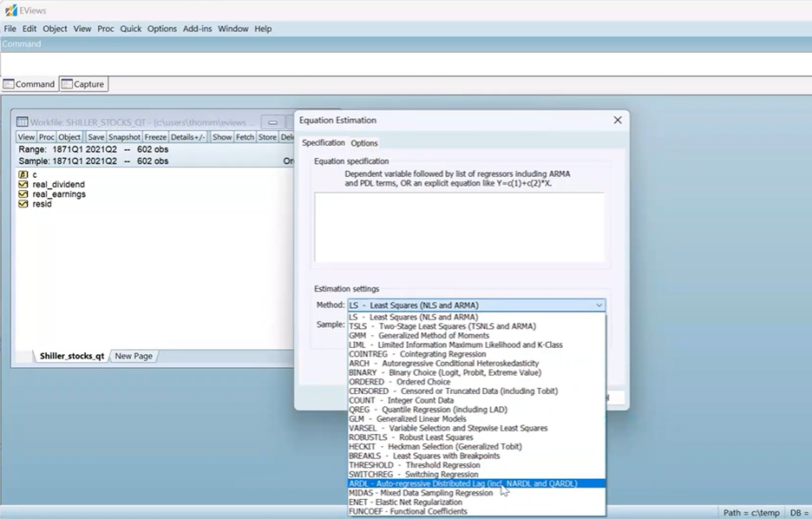The width and height of the screenshot is (812, 519).
Task: Select ENET Elastic Net Regularization option
Action: coord(405,503)
